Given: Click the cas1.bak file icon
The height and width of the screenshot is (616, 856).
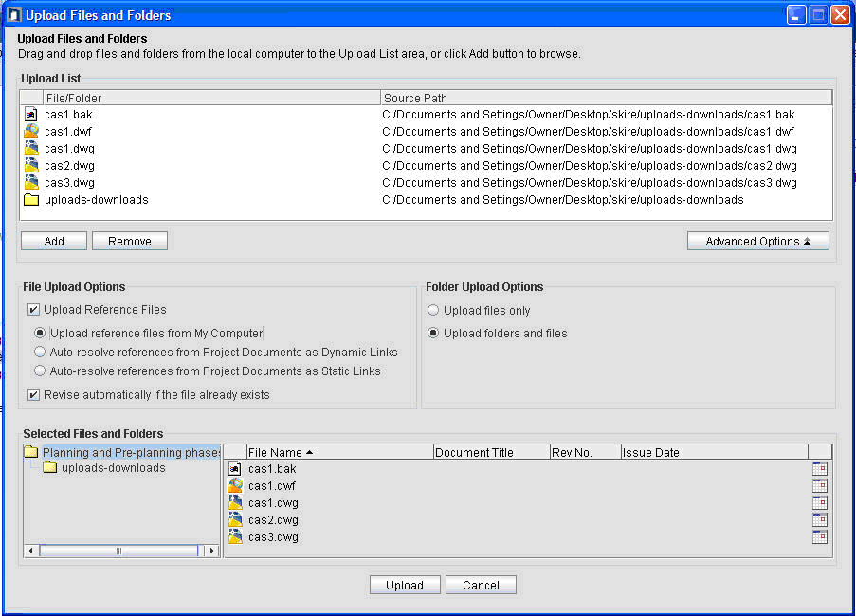Looking at the screenshot, I should point(30,114).
